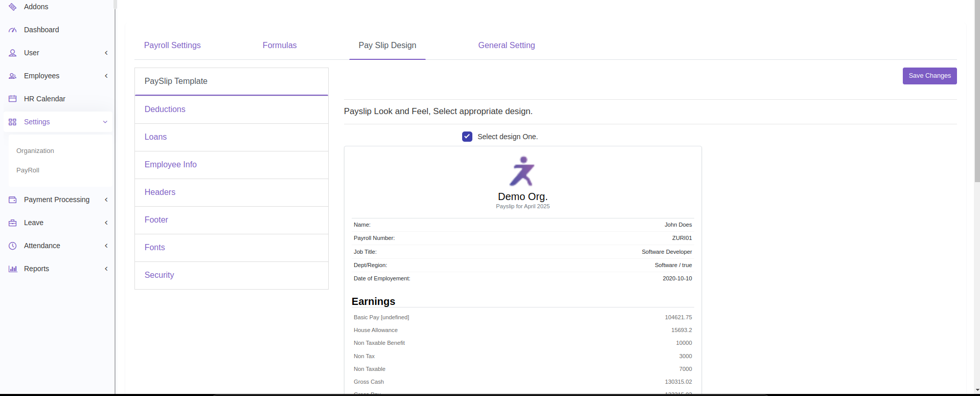Open the General Setting tab

point(506,46)
